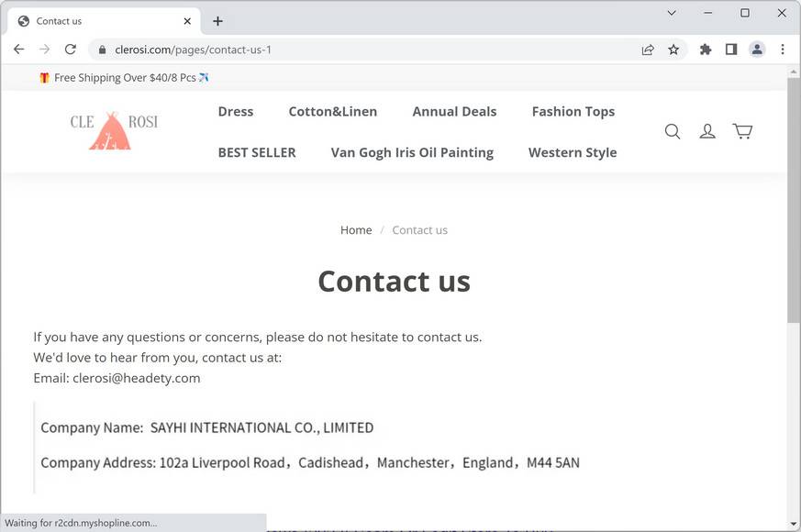Click the forward navigation arrow
This screenshot has height=532, width=801.
45,50
